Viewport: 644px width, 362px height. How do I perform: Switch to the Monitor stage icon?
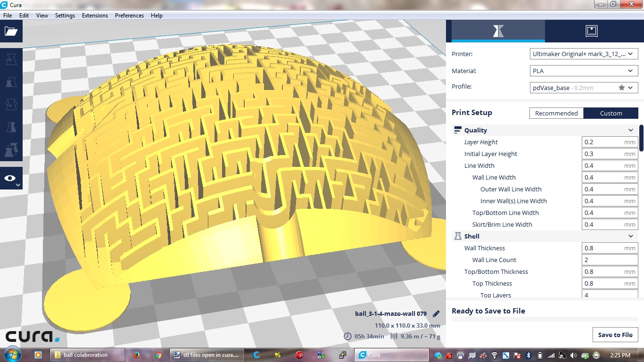[x=591, y=31]
